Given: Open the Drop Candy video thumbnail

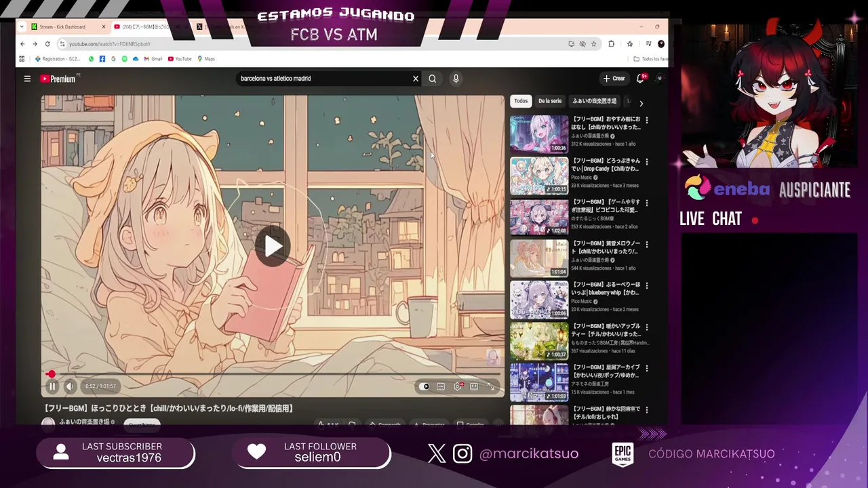Looking at the screenshot, I should point(539,176).
